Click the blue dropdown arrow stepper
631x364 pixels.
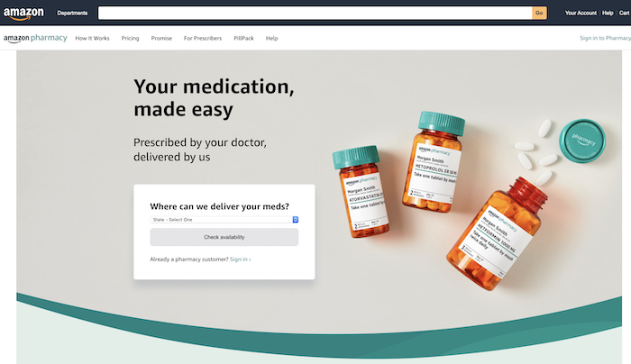click(x=296, y=220)
